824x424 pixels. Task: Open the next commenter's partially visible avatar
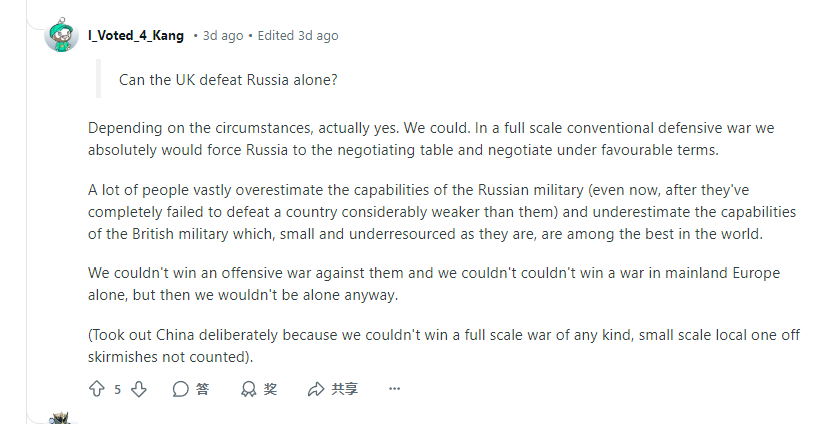(x=62, y=418)
